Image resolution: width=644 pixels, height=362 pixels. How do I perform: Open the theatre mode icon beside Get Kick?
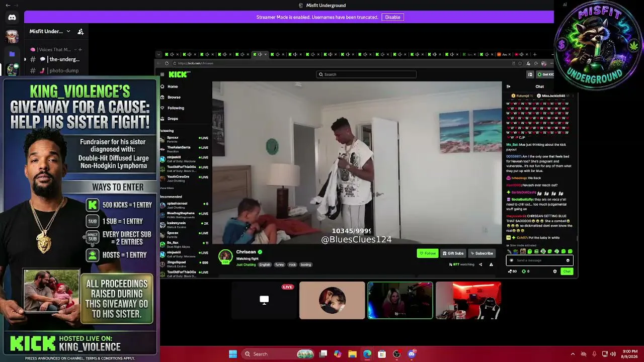530,74
